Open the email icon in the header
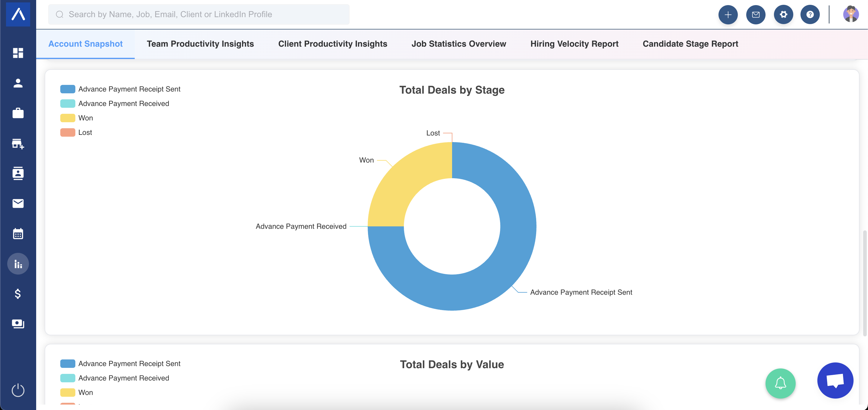Viewport: 868px width, 410px height. pos(756,14)
